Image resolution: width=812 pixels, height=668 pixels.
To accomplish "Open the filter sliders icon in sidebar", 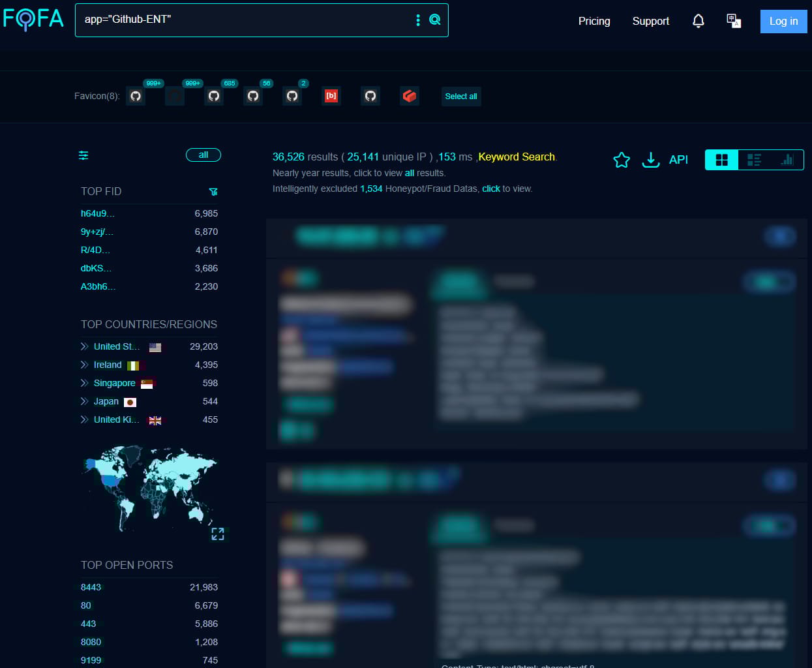I will tap(83, 155).
